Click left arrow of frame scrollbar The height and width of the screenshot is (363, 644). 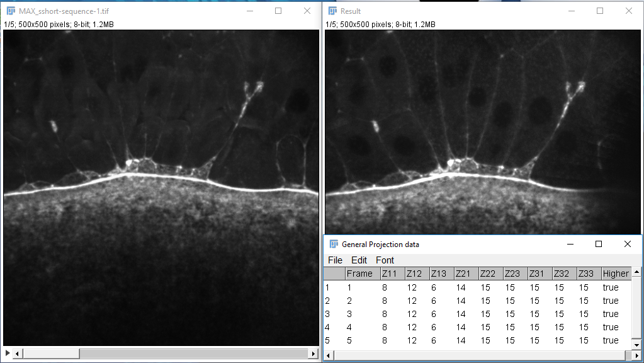(x=18, y=354)
